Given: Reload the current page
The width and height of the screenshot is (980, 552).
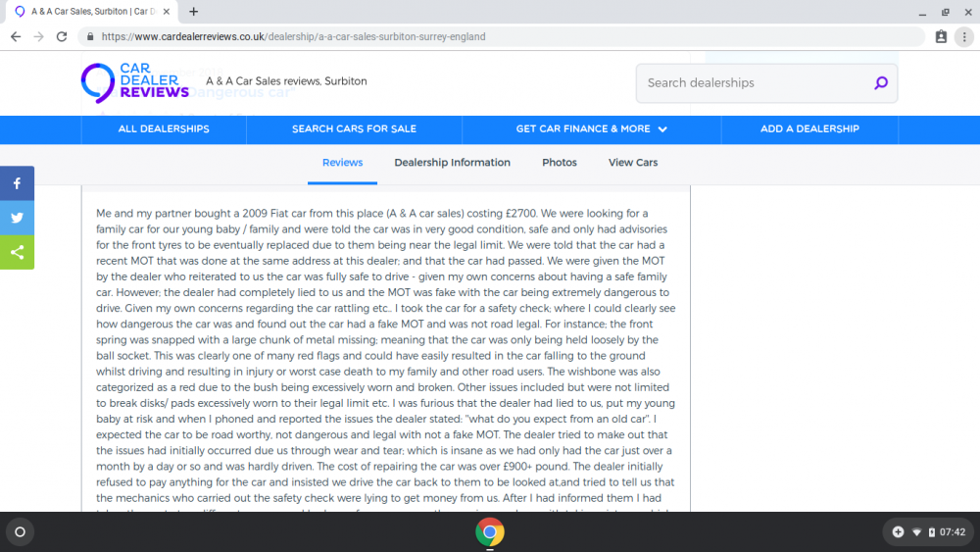Looking at the screenshot, I should tap(61, 37).
